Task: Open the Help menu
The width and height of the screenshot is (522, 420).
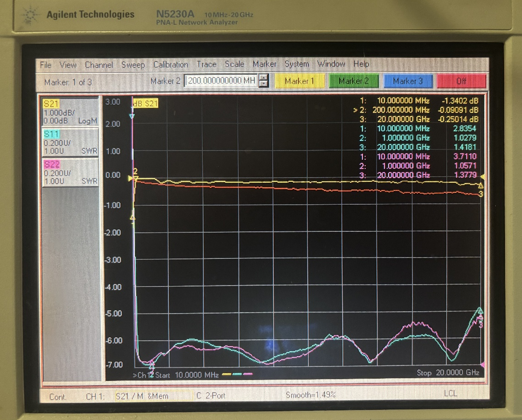Action: pyautogui.click(x=361, y=64)
